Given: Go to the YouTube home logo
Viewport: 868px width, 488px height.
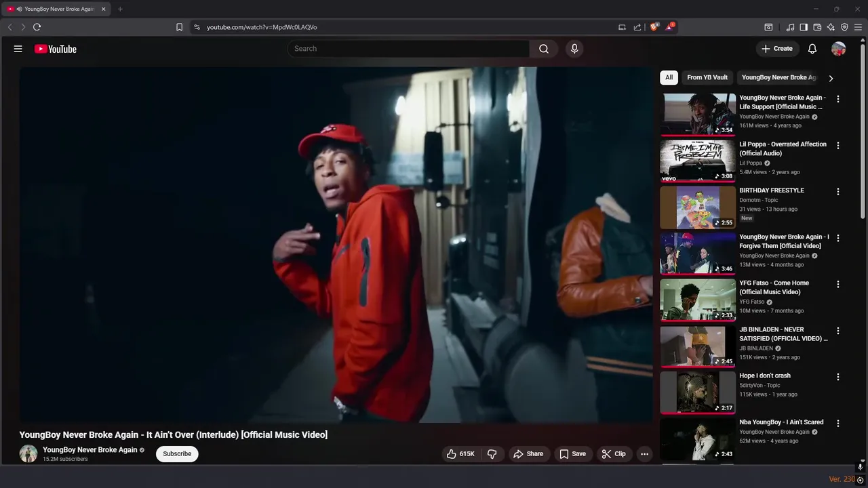Looking at the screenshot, I should 56,49.
